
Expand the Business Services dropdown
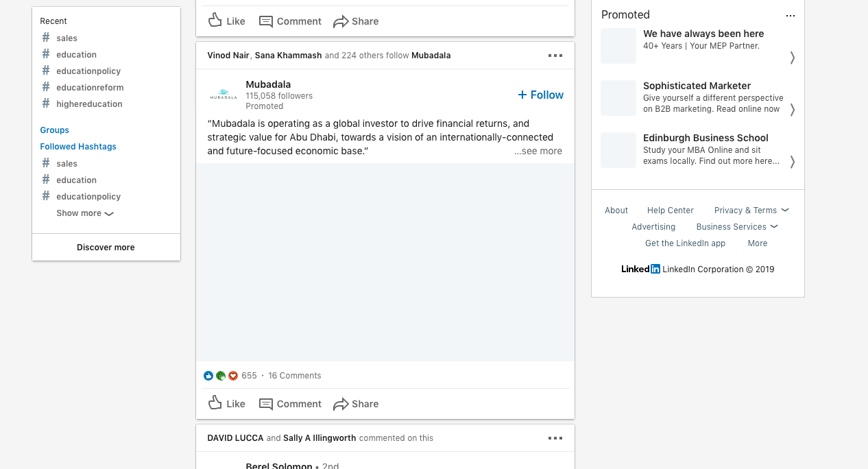click(737, 227)
